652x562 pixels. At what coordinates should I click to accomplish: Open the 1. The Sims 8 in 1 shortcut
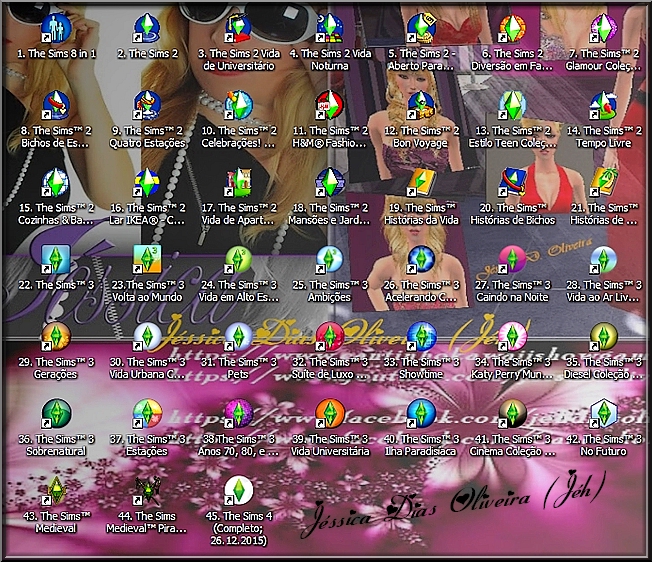(56, 28)
